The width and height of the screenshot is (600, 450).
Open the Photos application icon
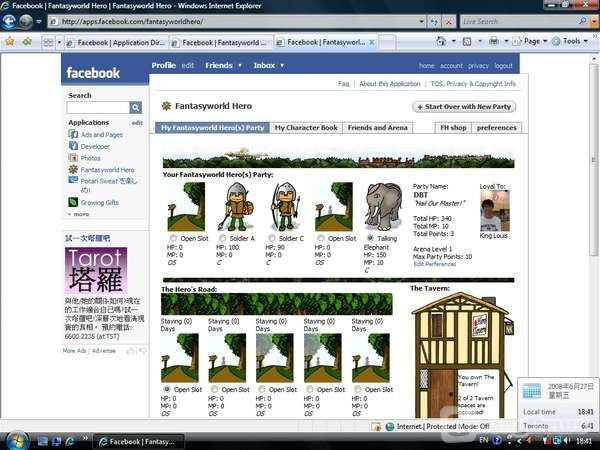pos(73,158)
